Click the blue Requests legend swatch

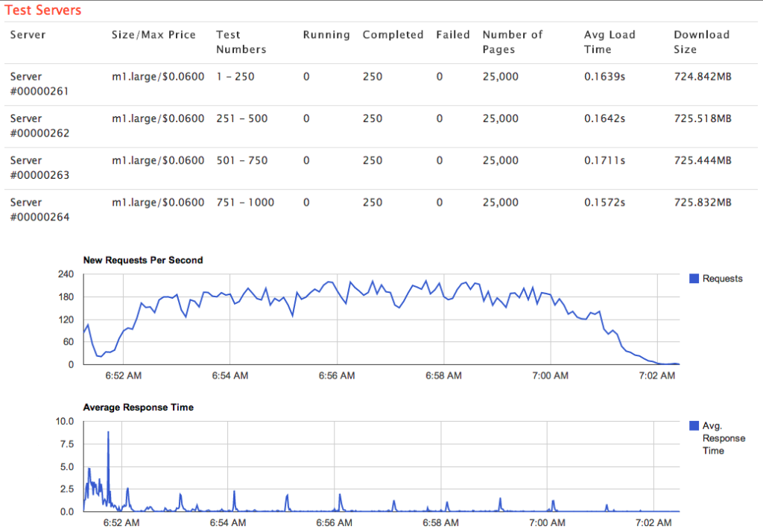click(x=694, y=279)
